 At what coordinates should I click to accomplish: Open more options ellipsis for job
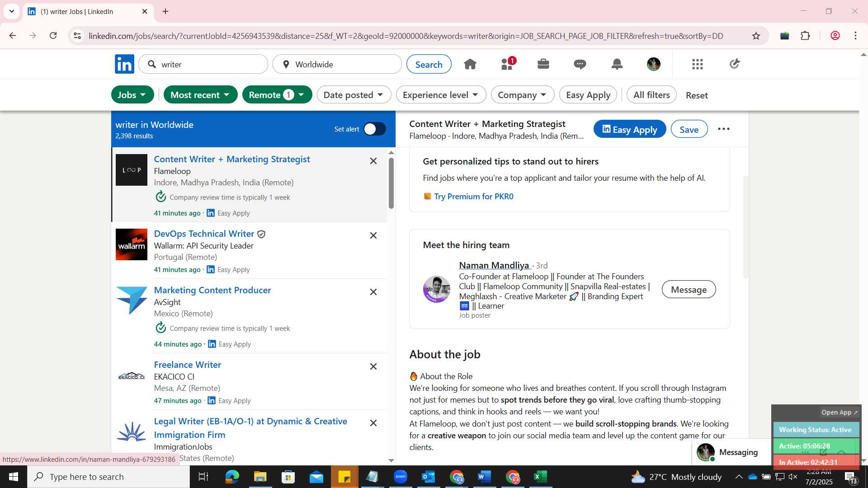point(724,129)
